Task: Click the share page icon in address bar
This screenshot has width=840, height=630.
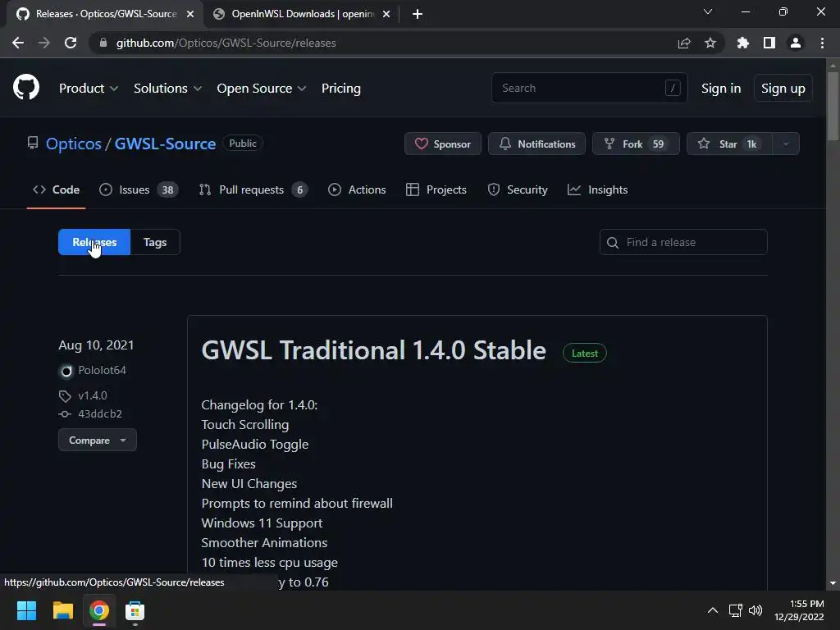Action: tap(684, 43)
